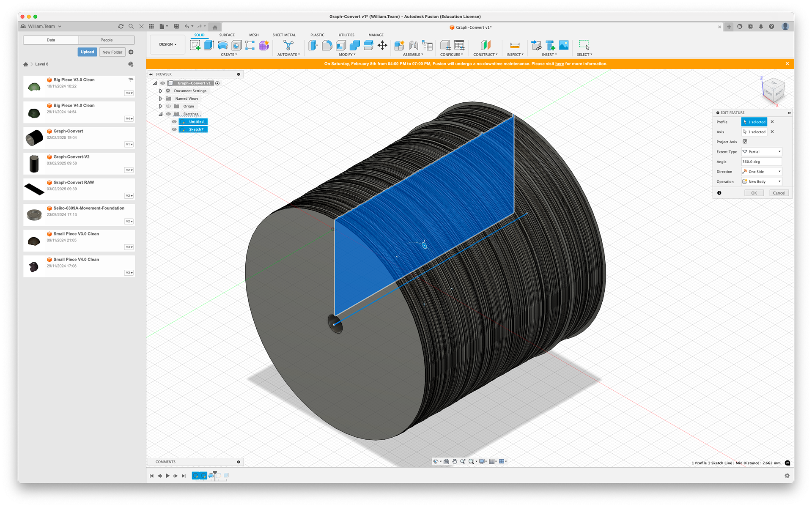Clear the Profile selection
Image resolution: width=812 pixels, height=507 pixels.
point(772,122)
